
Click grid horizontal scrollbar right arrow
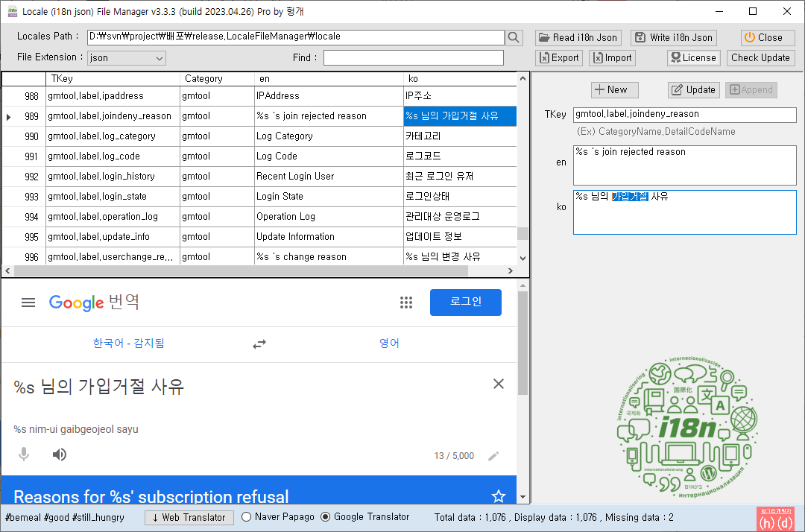(x=510, y=270)
